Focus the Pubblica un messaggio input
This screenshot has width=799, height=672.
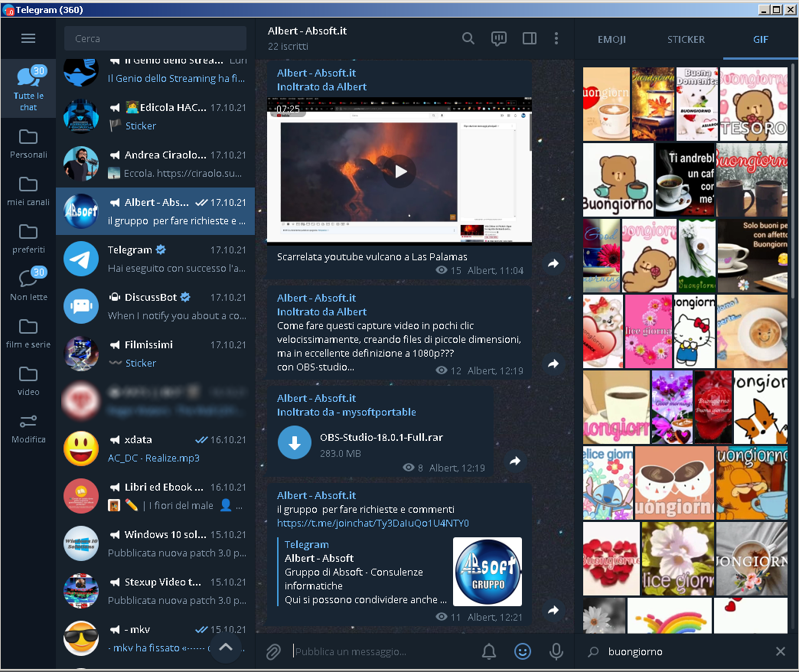(382, 651)
